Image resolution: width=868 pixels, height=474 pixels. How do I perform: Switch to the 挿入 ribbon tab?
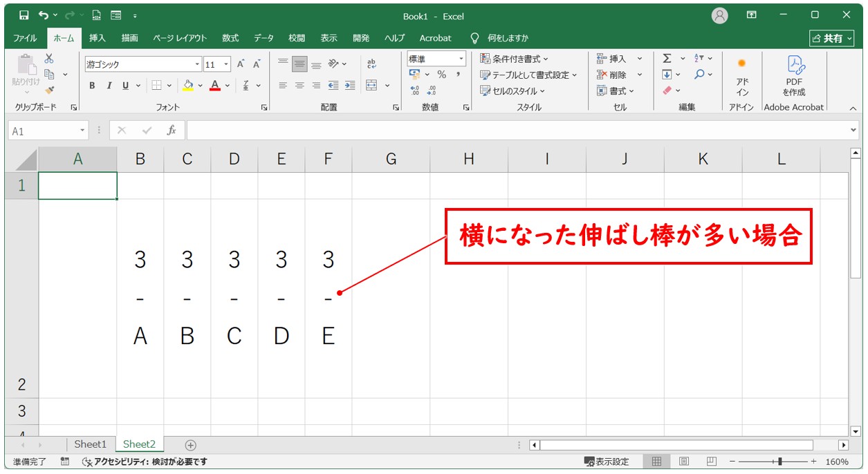click(98, 38)
